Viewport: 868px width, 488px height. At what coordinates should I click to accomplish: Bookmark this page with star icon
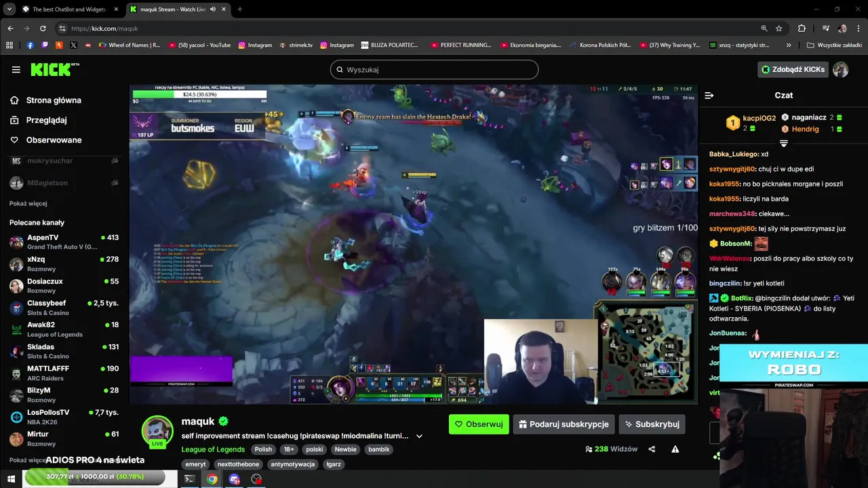pyautogui.click(x=779, y=28)
